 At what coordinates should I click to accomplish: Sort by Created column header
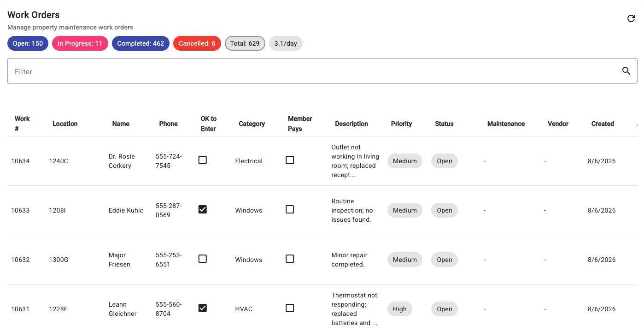603,124
